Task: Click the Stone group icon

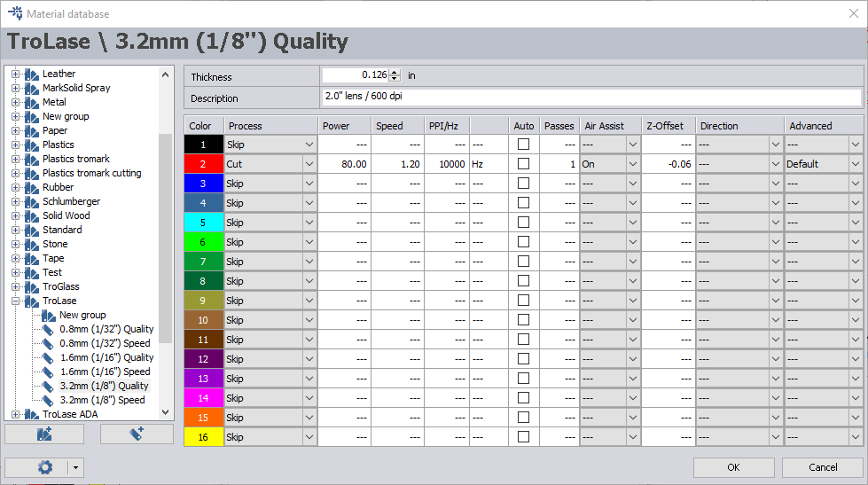Action: [x=32, y=244]
